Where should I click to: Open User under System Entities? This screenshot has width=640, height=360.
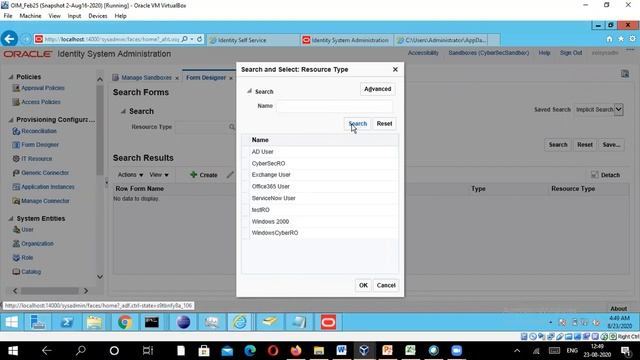(x=27, y=230)
